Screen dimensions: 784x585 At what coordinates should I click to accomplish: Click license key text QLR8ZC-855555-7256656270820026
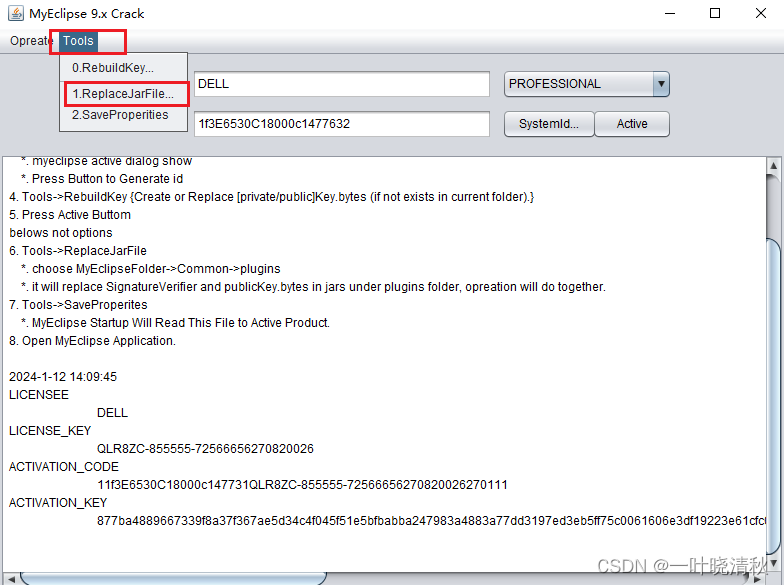205,449
